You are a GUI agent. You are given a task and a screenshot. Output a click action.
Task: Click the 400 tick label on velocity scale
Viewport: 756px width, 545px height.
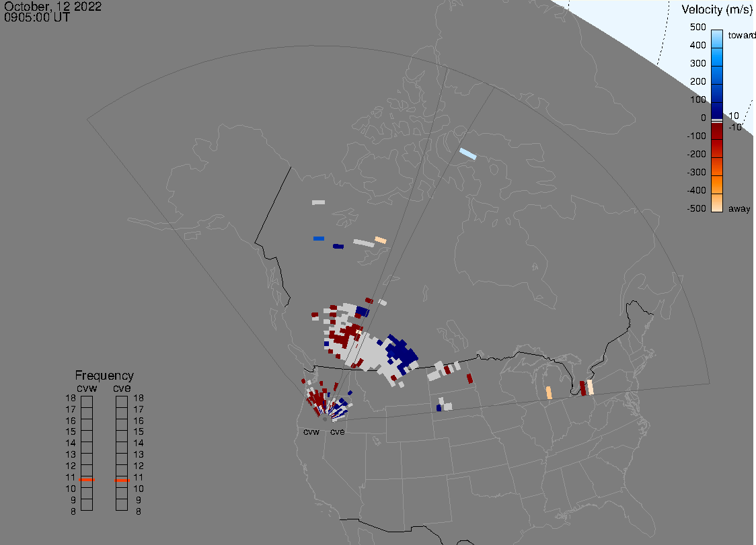[x=697, y=45]
